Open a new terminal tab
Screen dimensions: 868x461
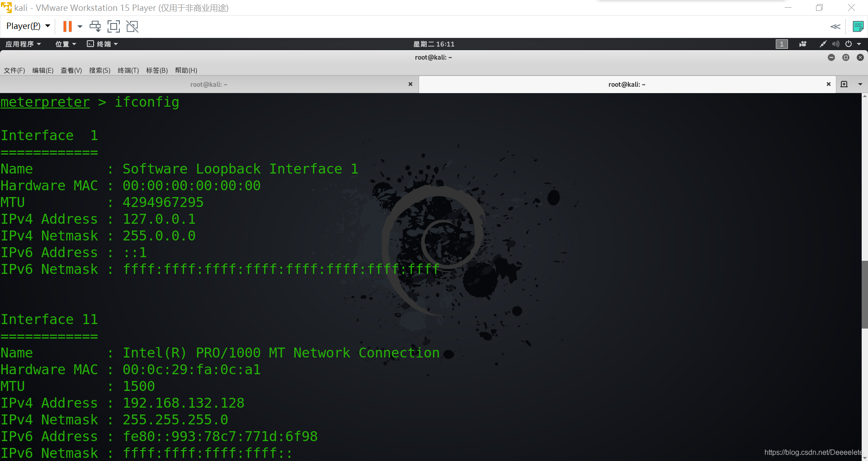click(844, 84)
